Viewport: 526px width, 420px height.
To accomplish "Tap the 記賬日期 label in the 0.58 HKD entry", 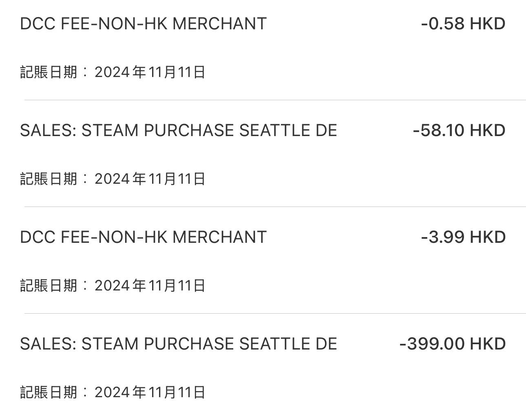I will (49, 73).
